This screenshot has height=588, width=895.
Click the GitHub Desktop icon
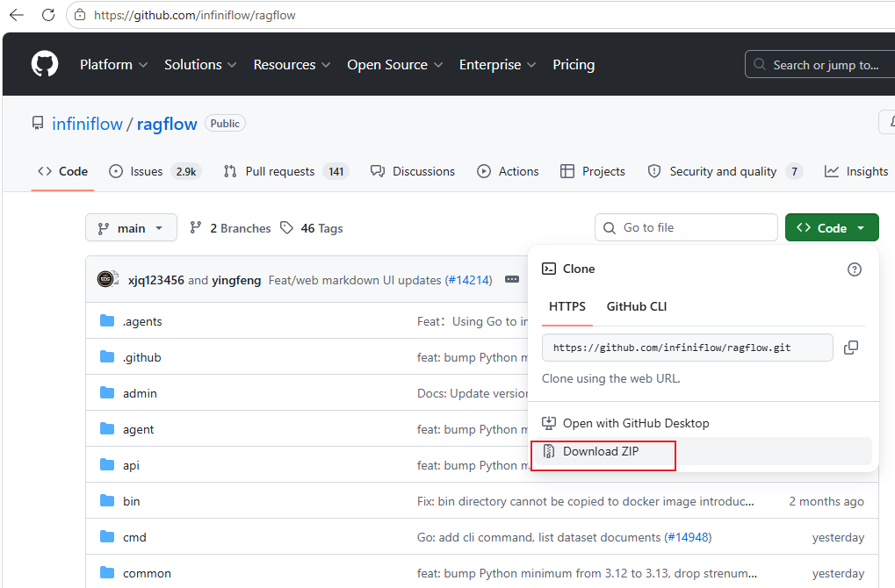click(549, 423)
